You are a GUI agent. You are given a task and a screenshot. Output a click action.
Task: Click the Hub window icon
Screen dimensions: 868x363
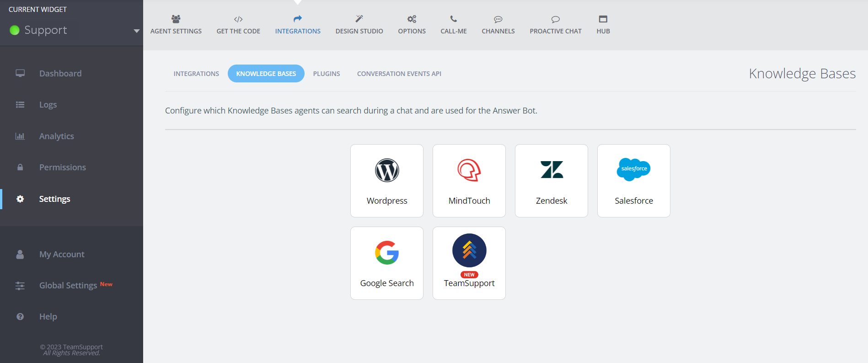(603, 19)
